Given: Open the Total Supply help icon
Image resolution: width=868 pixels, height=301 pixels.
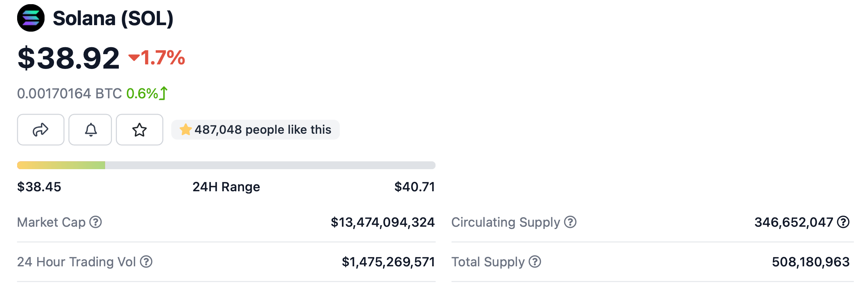Looking at the screenshot, I should coord(535,262).
